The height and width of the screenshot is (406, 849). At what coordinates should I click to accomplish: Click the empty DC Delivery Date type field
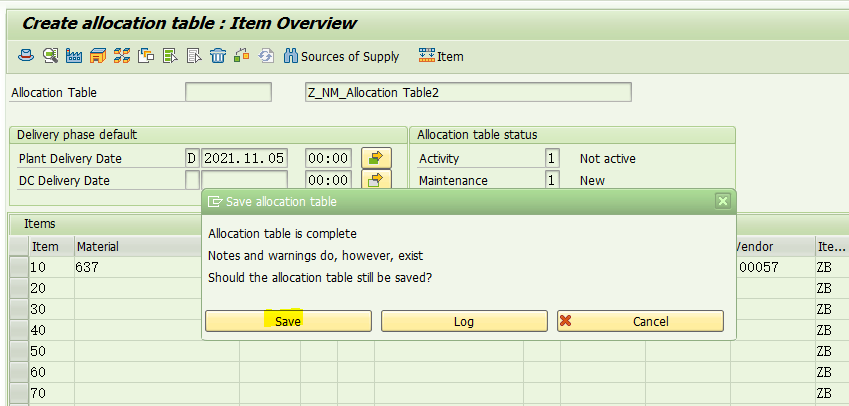(192, 180)
